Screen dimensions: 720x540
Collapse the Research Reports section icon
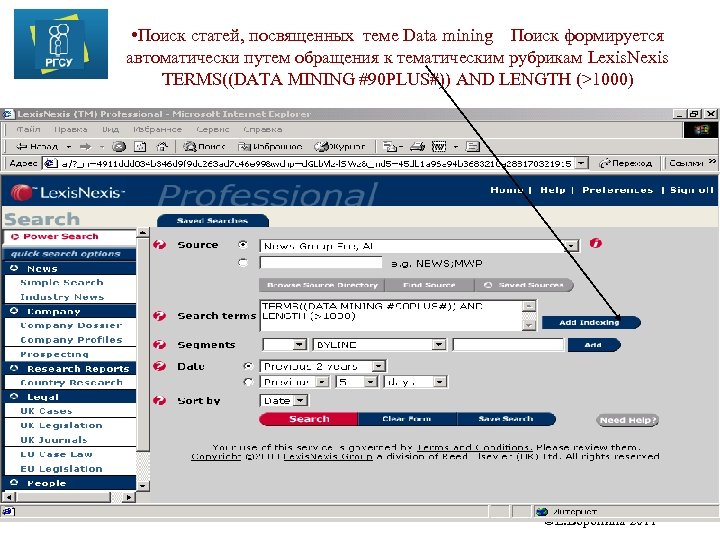[14, 368]
